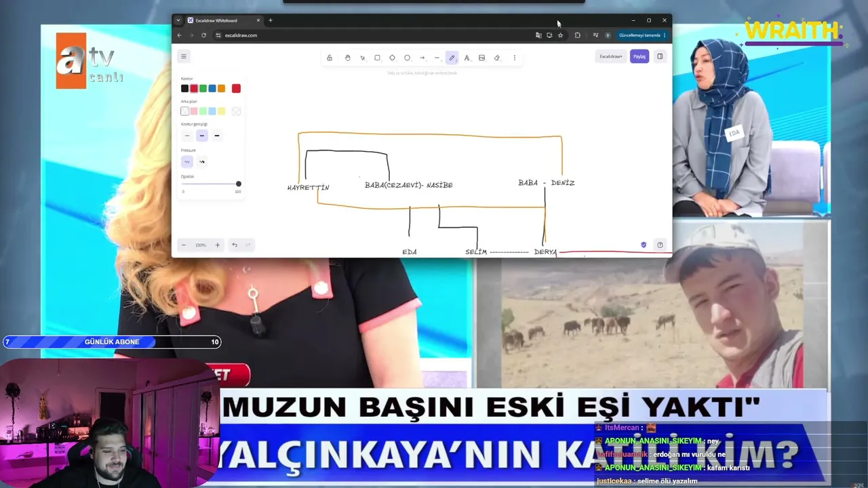Toggle the keep-tool-active lock icon
This screenshot has width=868, height=488.
click(x=330, y=58)
